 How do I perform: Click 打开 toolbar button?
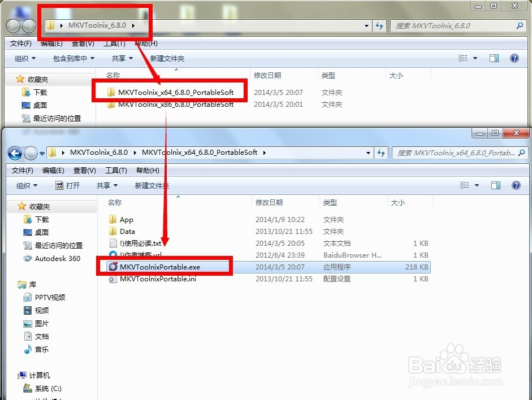coord(67,185)
